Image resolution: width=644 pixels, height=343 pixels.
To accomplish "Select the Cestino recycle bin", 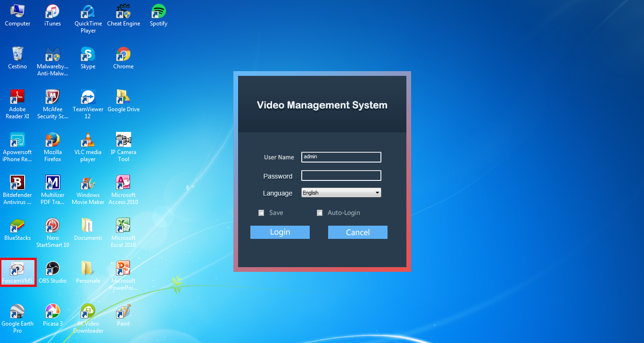I will point(17,58).
